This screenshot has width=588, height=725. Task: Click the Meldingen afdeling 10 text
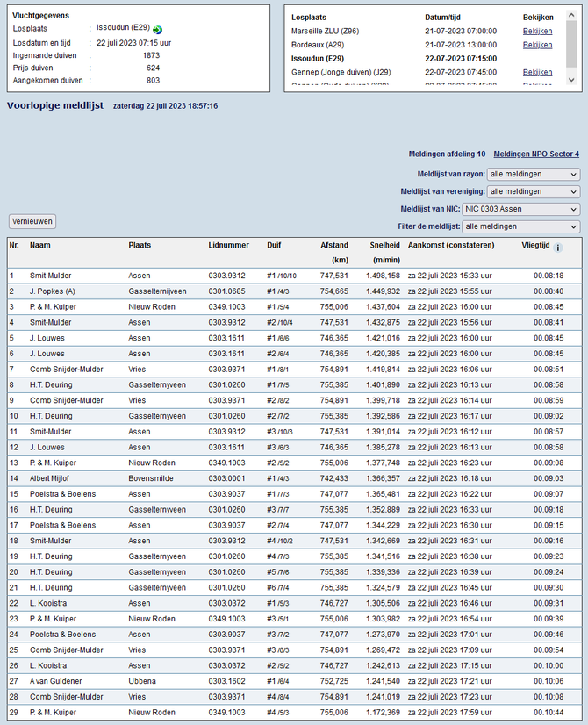coord(447,154)
